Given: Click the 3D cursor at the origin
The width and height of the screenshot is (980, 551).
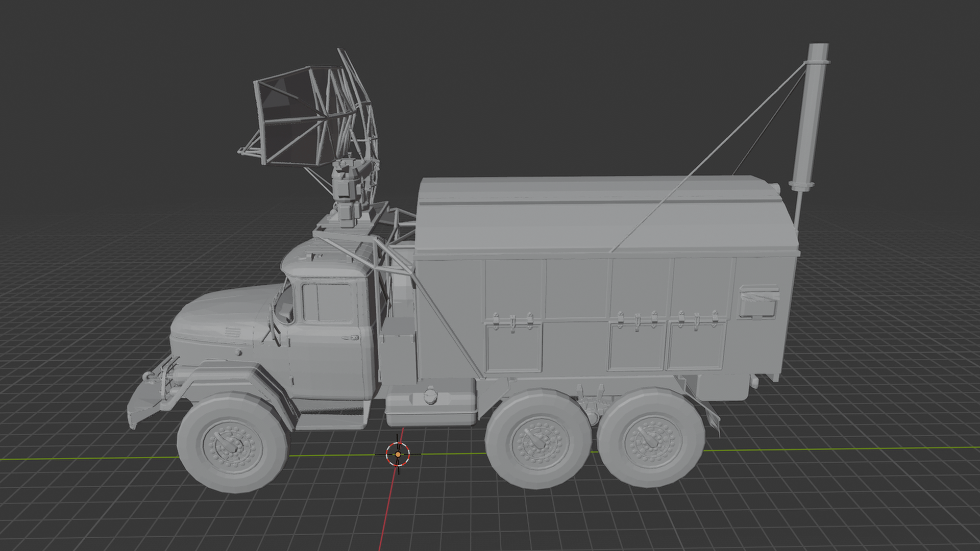Looking at the screenshot, I should 398,454.
